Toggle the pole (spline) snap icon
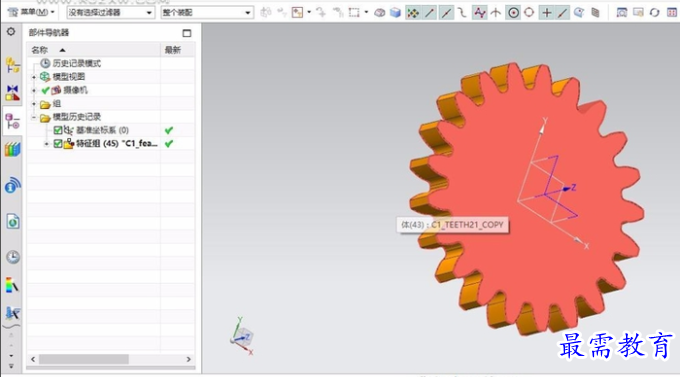This screenshot has width=681, height=377. 479,13
